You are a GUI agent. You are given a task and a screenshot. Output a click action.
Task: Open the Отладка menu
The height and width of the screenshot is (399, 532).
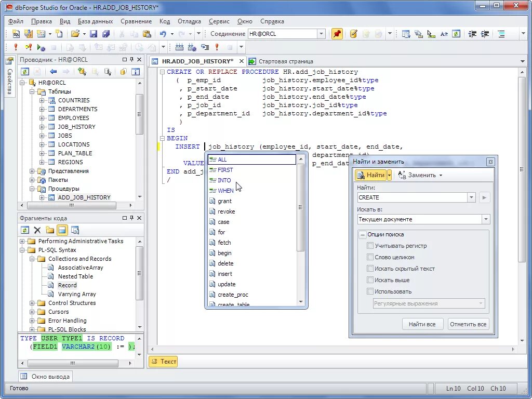189,21
